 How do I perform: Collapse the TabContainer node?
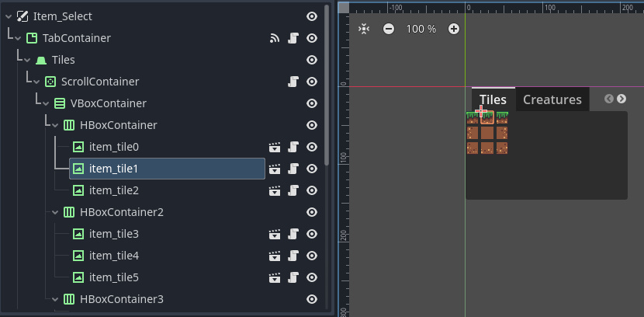click(18, 38)
